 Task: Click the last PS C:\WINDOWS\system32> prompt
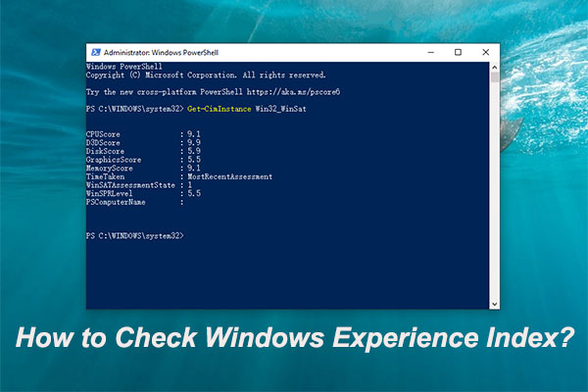135,236
